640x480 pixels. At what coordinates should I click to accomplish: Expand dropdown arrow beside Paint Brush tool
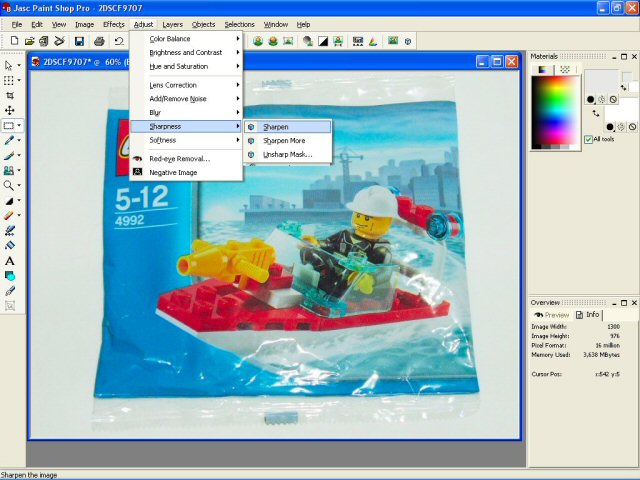tap(19, 155)
